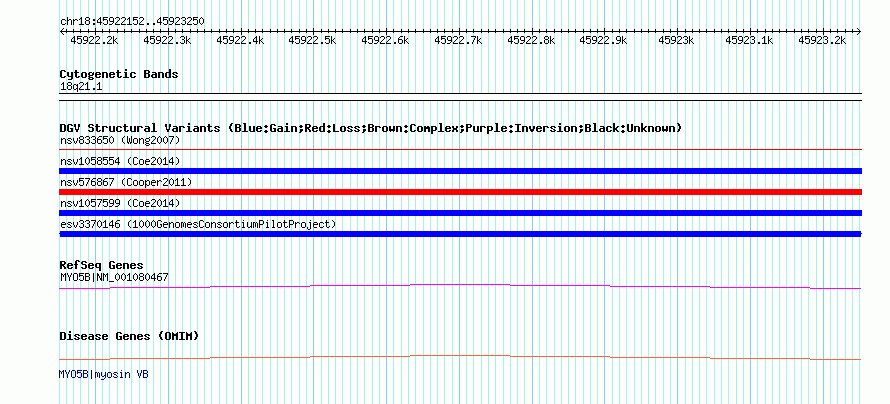Viewport: 890px width, 404px height.
Task: Click ruler tick label 45922.9k
Action: pos(603,40)
